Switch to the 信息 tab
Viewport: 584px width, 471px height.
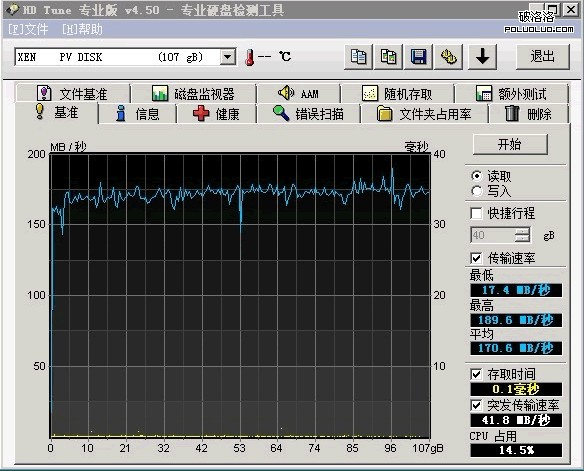[x=137, y=114]
